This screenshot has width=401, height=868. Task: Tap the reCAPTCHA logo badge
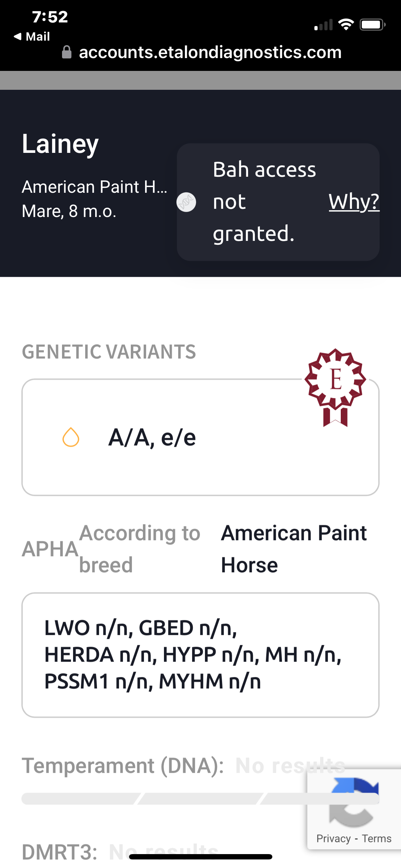pyautogui.click(x=354, y=802)
